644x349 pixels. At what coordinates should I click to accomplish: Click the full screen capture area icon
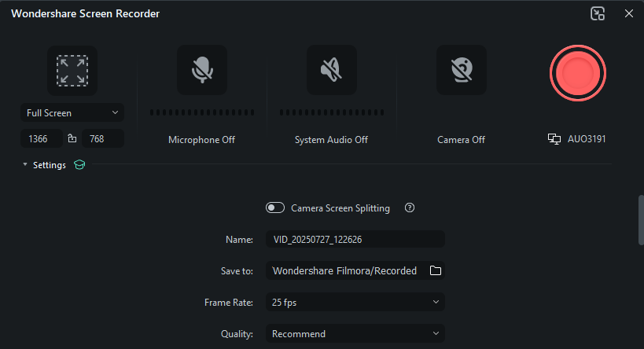click(72, 71)
